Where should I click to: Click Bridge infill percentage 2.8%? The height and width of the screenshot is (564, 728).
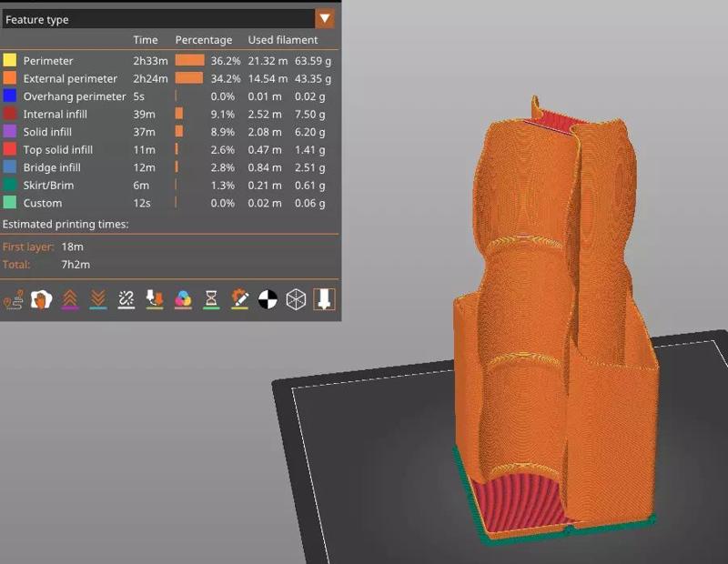(223, 167)
